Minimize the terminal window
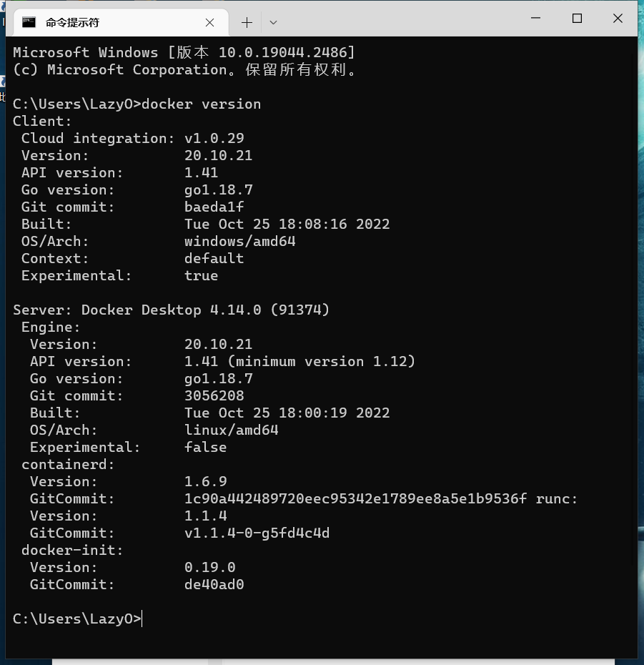644x665 pixels. (x=536, y=19)
